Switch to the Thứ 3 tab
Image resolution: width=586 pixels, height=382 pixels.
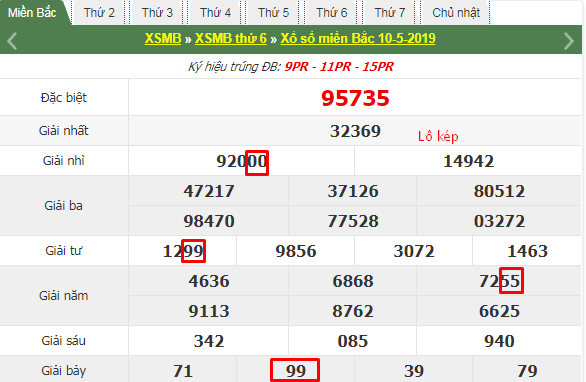pos(157,13)
